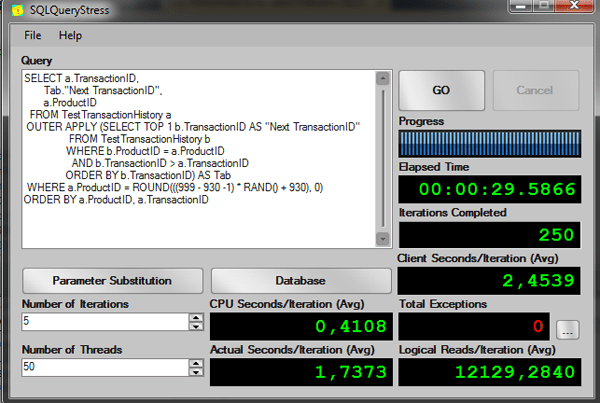Click inside the Query text box
600x403 pixels.
point(199,159)
